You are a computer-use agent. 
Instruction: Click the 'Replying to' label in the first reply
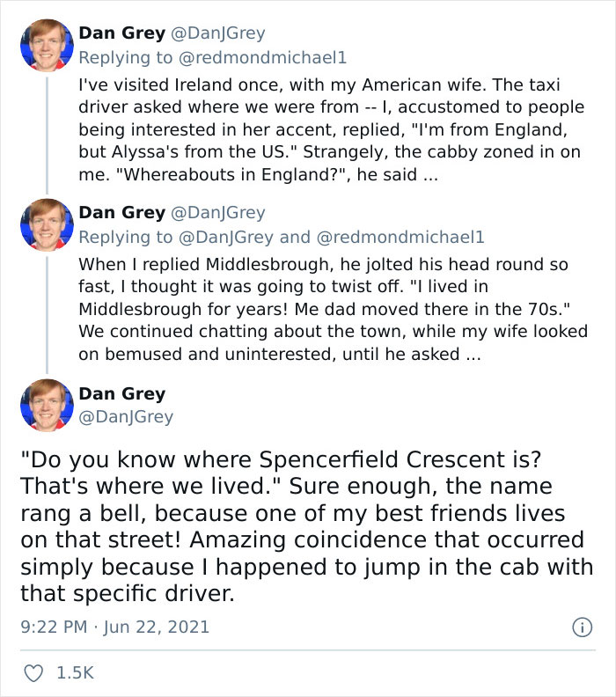pos(127,57)
